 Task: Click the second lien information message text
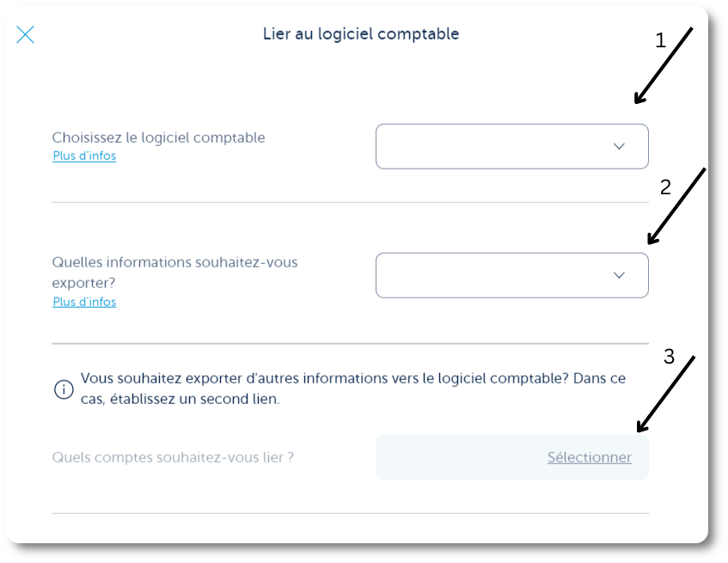pos(353,389)
